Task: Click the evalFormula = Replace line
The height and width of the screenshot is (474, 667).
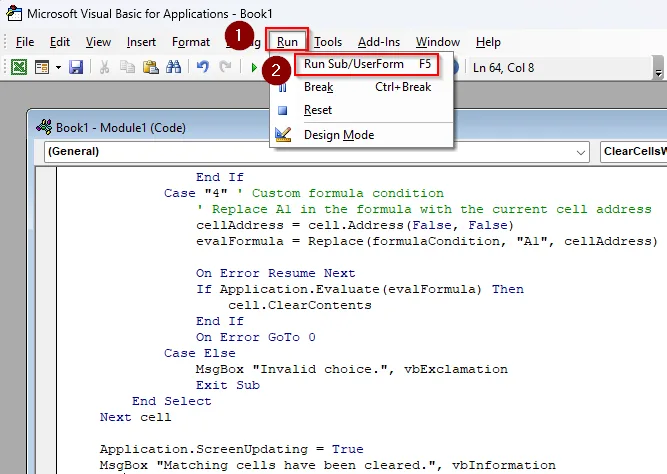Action: [427, 241]
